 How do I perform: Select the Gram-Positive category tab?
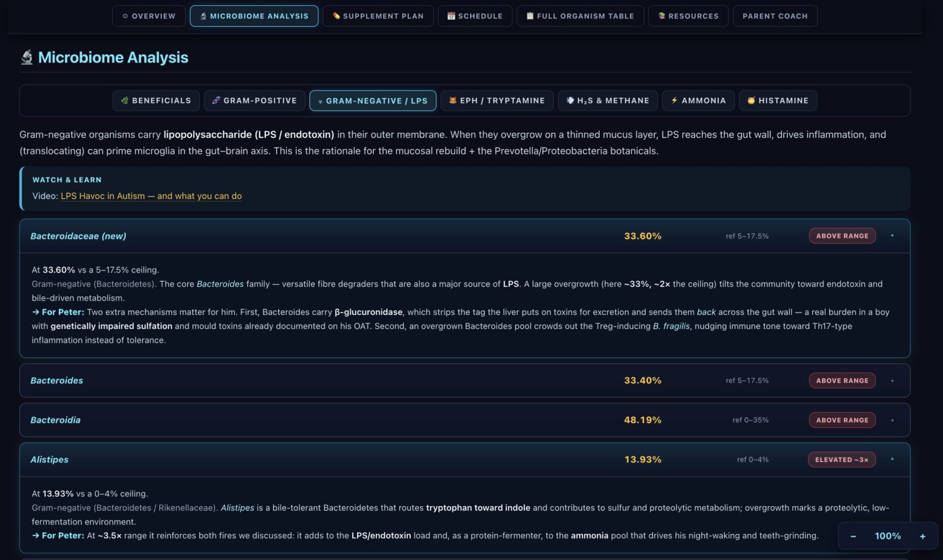tap(255, 100)
